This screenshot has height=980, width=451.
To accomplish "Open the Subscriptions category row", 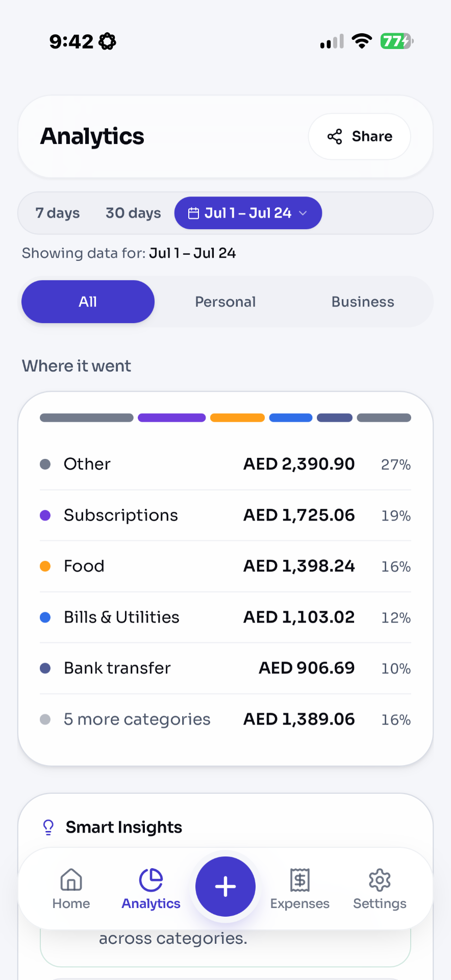I will tap(225, 515).
